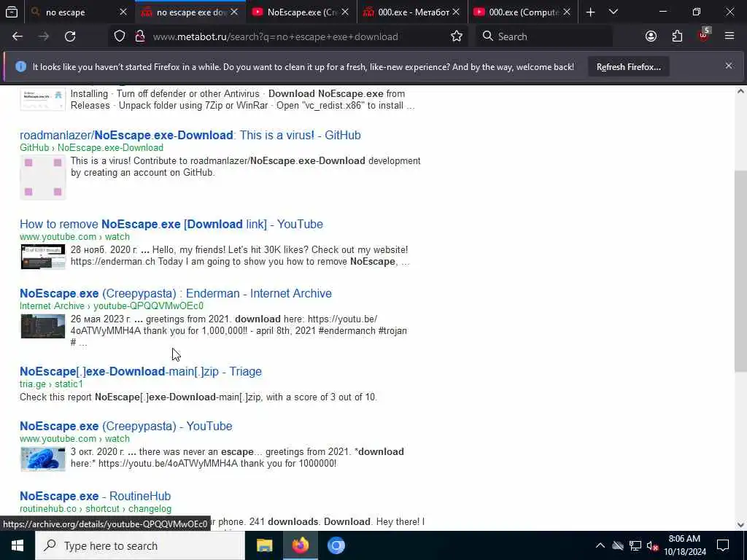Dismiss the refresh Firefox notification bar
This screenshot has width=747, height=560.
[x=729, y=66]
